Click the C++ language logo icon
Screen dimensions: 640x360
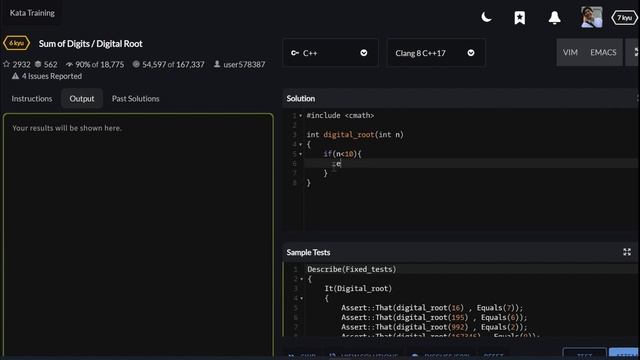[295, 53]
